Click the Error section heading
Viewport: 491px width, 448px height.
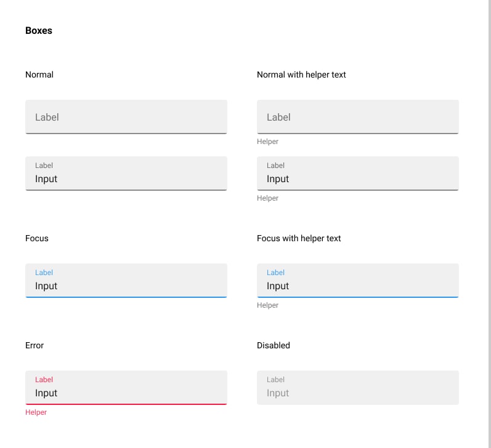tap(34, 345)
